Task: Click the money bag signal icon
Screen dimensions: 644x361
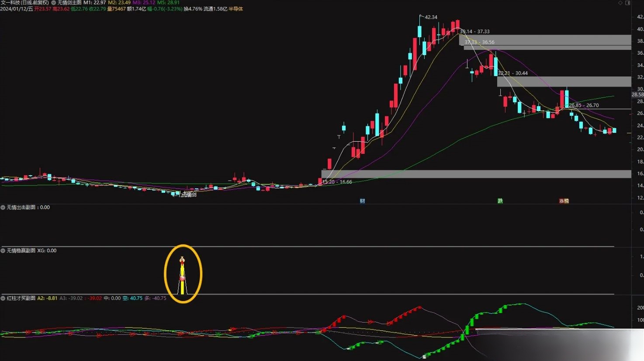Action: click(182, 260)
